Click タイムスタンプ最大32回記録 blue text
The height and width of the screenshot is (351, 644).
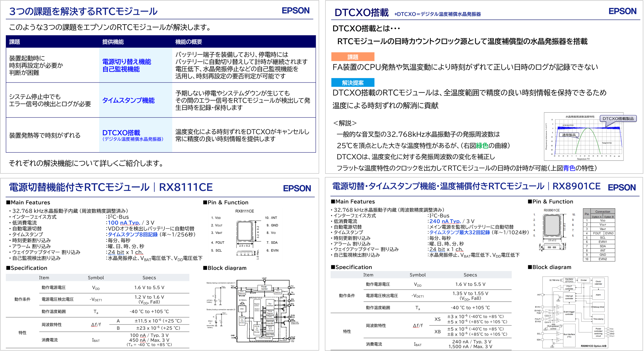pos(460,233)
